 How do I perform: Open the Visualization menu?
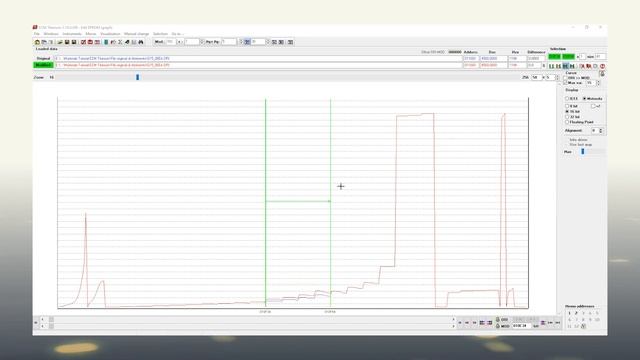(110, 34)
